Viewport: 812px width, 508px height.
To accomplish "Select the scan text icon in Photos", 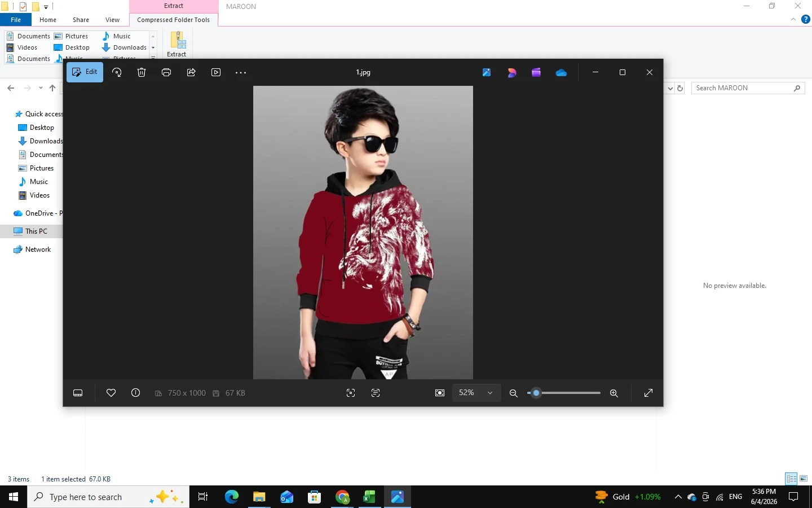I will point(376,393).
